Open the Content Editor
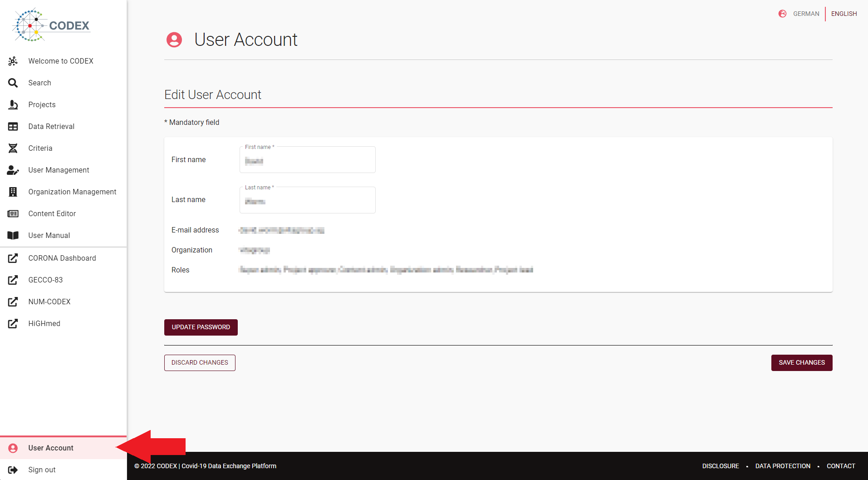Screen dimensions: 868x480 coord(63,213)
